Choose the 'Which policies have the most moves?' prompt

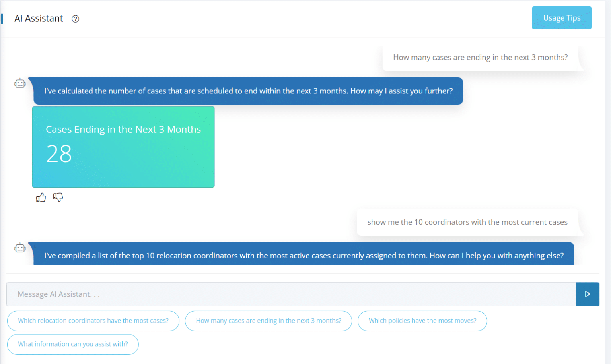pos(422,321)
